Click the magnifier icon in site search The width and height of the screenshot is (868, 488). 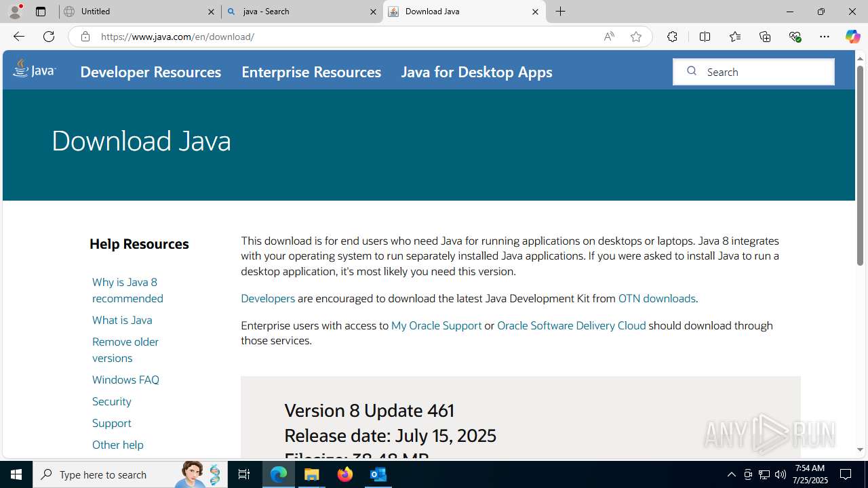[692, 71]
